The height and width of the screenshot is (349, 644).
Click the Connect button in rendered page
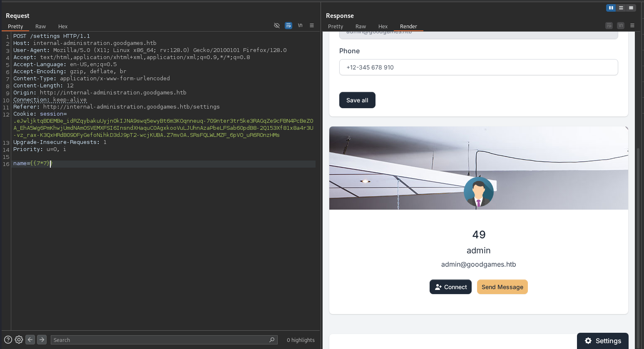450,287
